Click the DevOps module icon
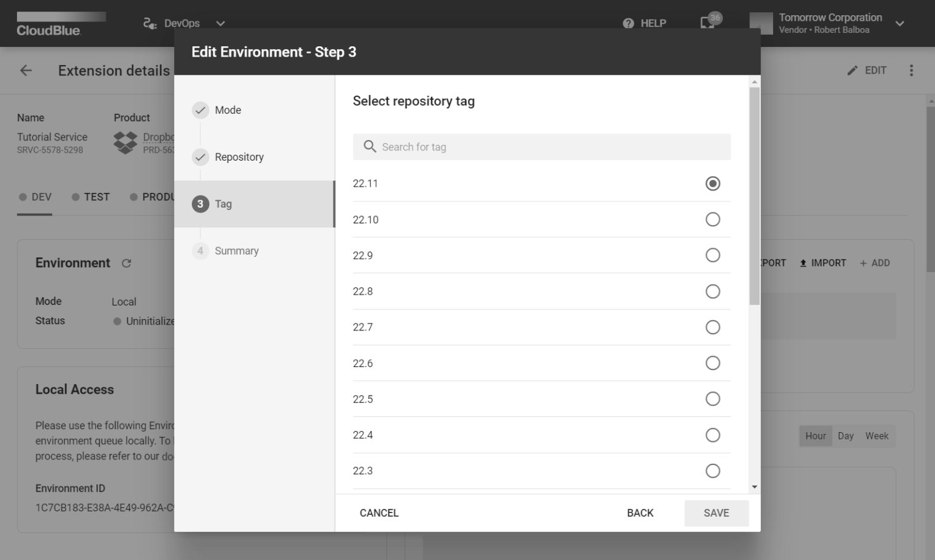935x560 pixels. [150, 23]
